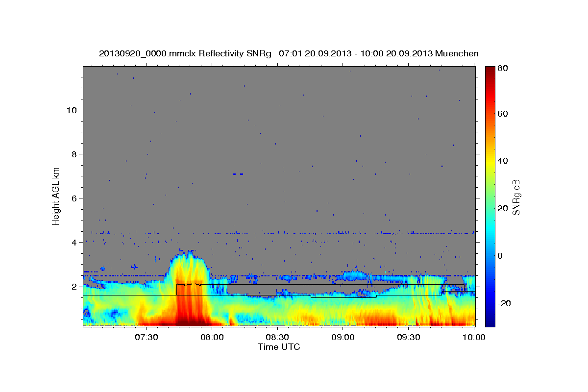The image size is (588, 392).
Task: Click the colorbar value 60
Action: coord(502,114)
